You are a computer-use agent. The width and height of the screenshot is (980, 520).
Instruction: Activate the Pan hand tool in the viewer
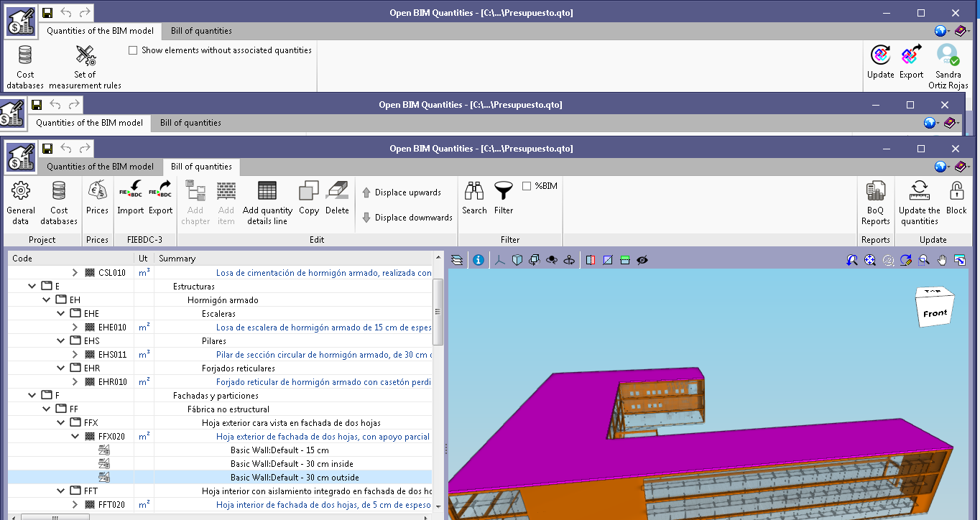[941, 259]
